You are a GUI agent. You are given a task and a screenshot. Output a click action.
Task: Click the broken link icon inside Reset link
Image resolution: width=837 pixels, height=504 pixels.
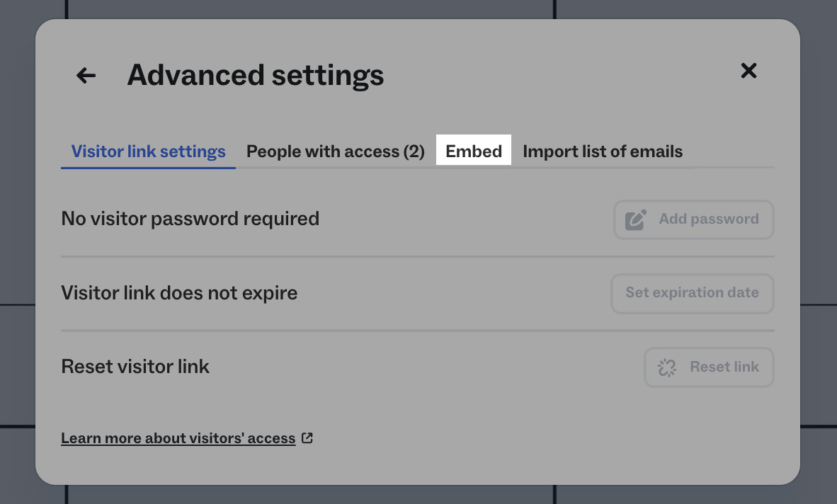[x=666, y=367]
